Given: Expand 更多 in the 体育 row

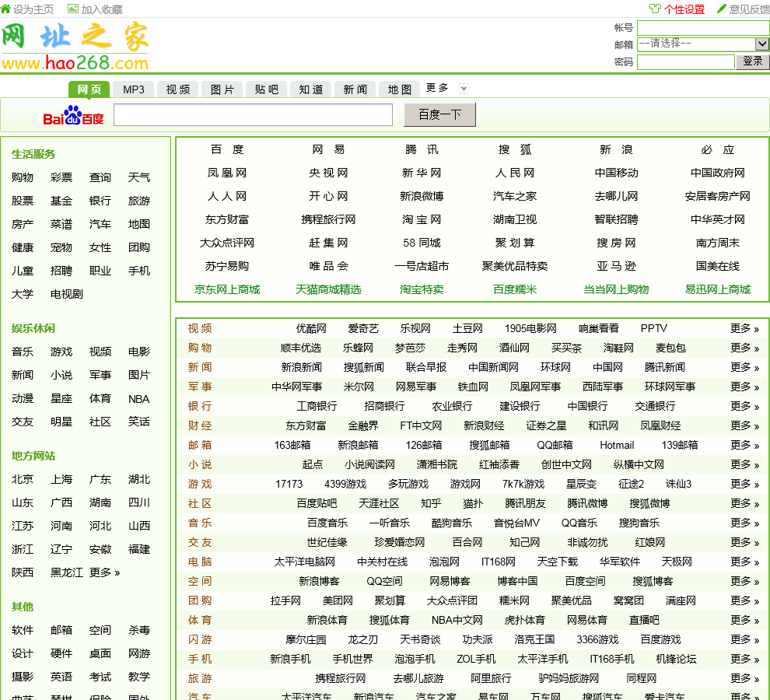Looking at the screenshot, I should (744, 620).
